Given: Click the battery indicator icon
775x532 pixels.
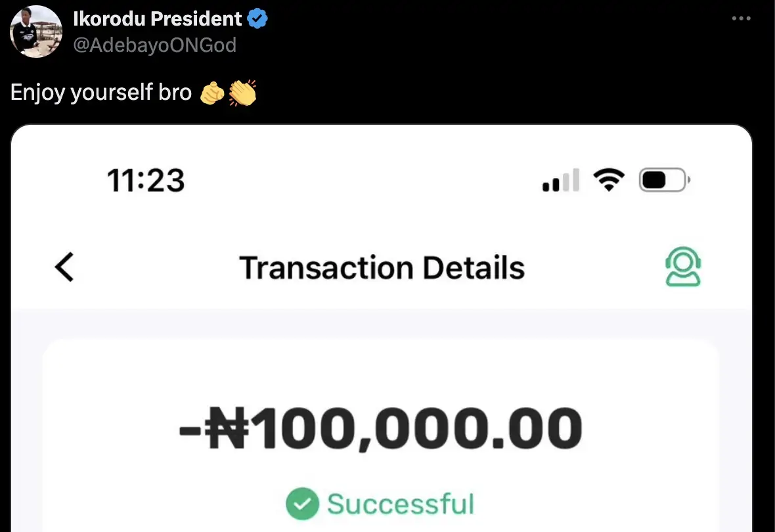Looking at the screenshot, I should click(663, 179).
